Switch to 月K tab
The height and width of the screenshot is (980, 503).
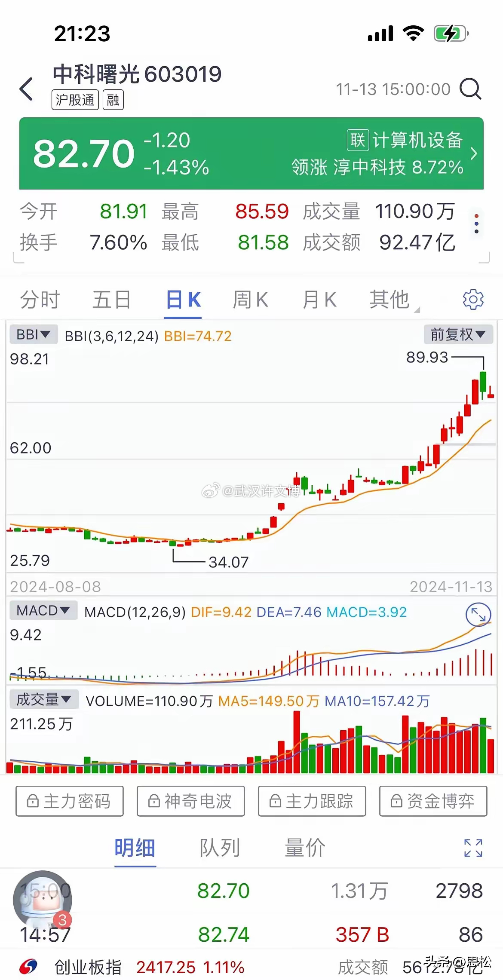coord(319,299)
